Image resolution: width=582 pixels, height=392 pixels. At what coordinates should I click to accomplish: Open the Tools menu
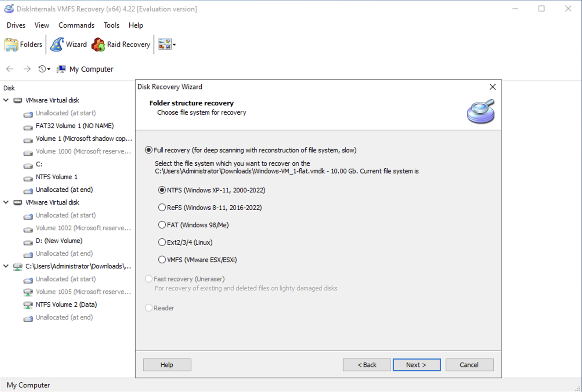pyautogui.click(x=111, y=25)
